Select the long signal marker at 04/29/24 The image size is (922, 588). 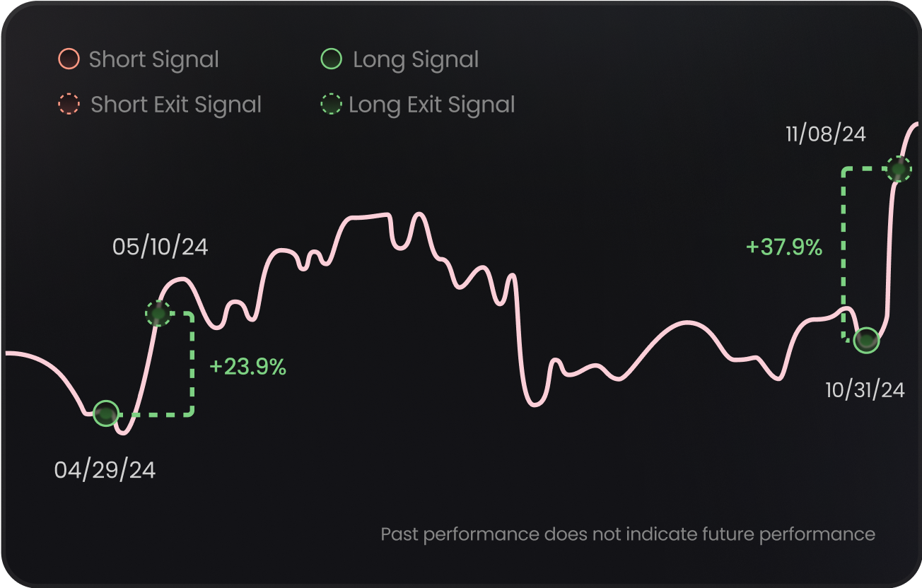pyautogui.click(x=106, y=413)
